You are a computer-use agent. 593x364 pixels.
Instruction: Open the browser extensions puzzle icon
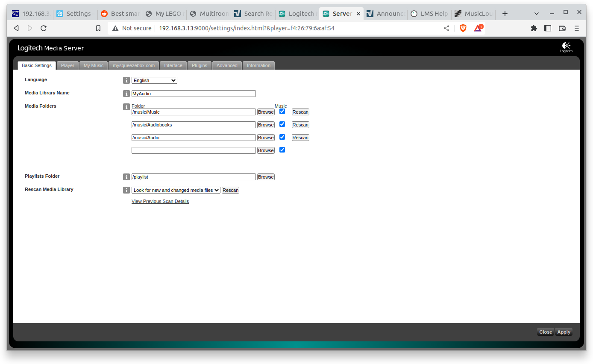click(x=534, y=28)
